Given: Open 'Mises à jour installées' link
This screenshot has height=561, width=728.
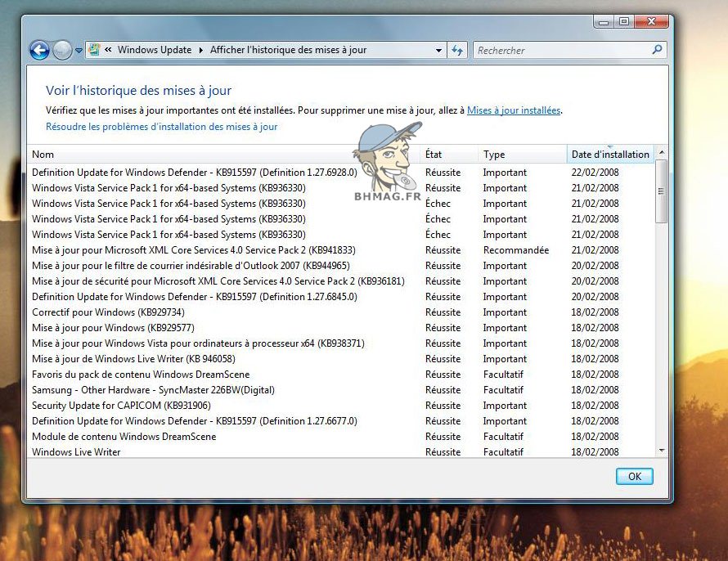Looking at the screenshot, I should 514,110.
